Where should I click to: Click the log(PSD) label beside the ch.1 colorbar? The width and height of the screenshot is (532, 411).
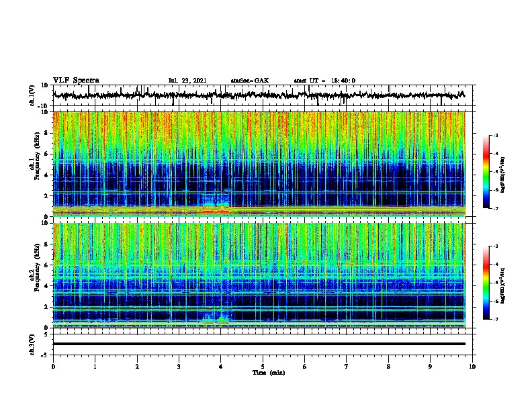[502, 175]
